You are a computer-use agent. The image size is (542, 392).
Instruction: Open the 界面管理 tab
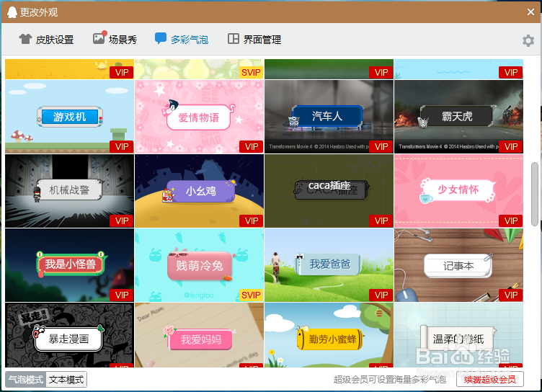coord(254,40)
